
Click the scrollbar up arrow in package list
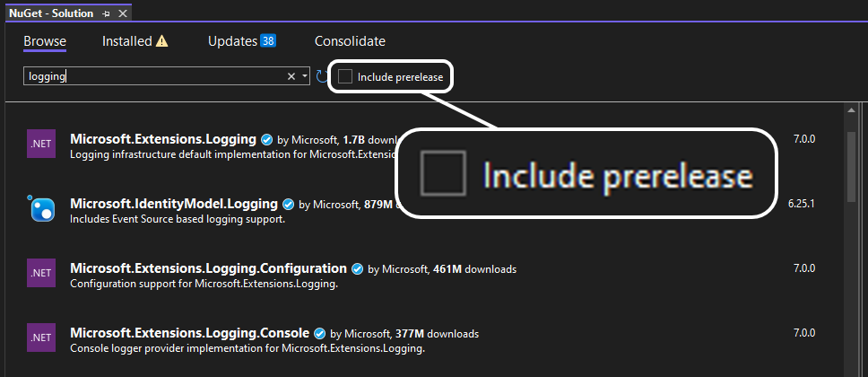pos(851,111)
